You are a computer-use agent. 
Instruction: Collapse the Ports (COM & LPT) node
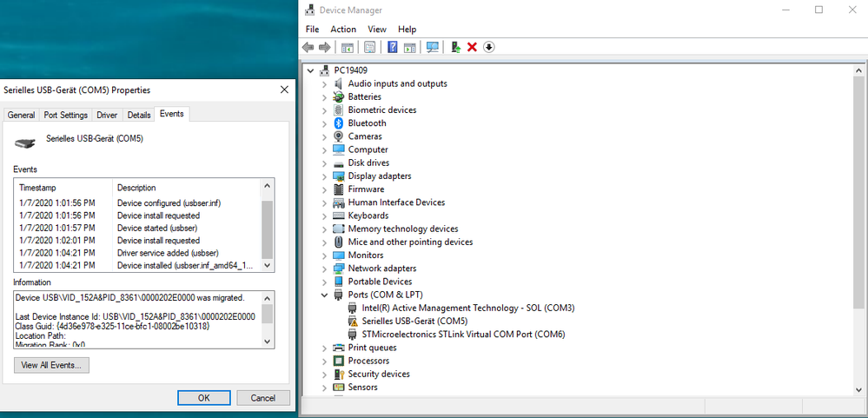pyautogui.click(x=324, y=295)
